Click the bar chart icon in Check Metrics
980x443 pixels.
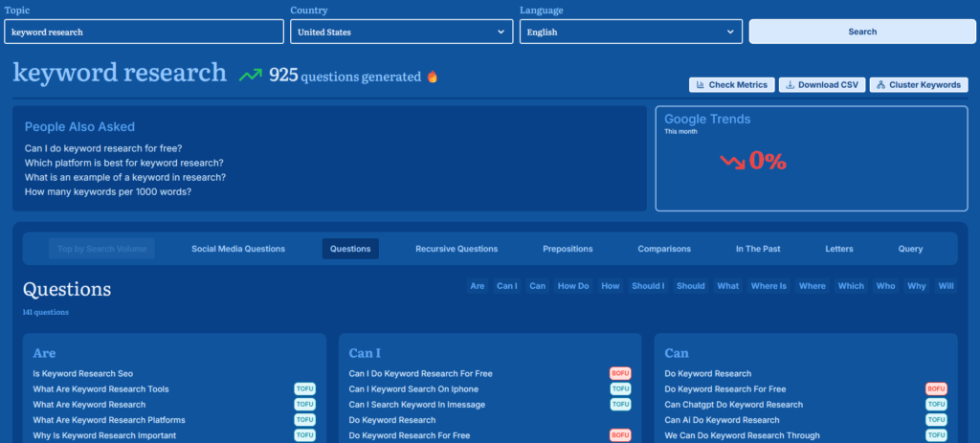point(701,85)
